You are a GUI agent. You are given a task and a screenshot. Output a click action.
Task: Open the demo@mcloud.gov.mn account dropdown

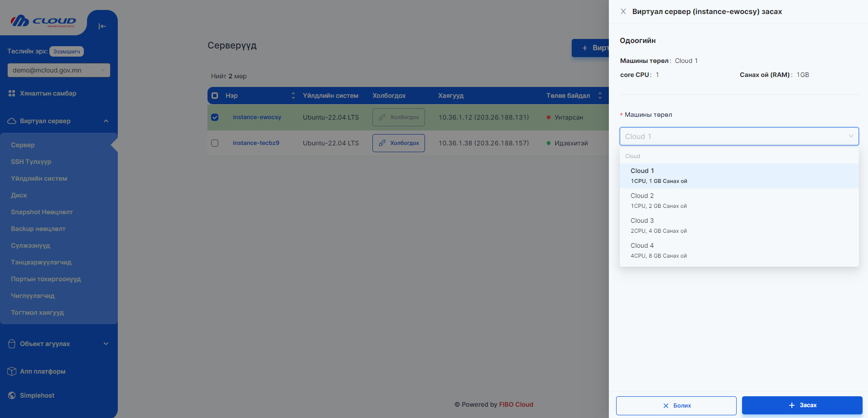58,70
